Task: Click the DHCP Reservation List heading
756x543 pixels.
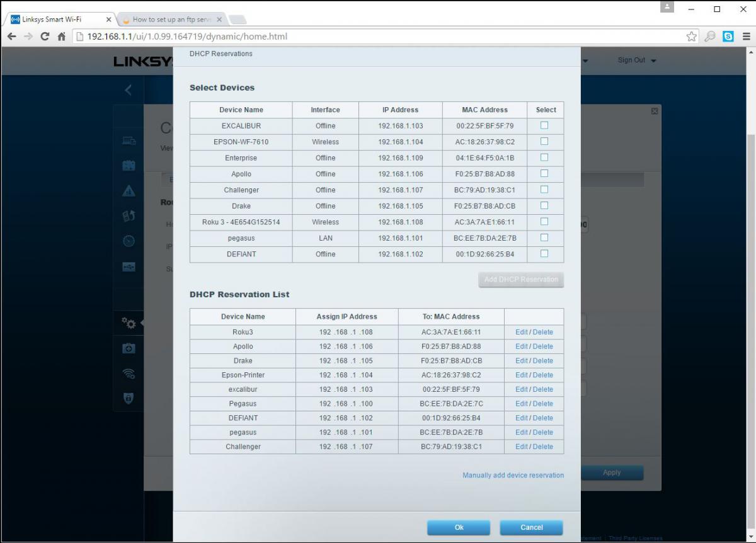Action: click(x=239, y=294)
